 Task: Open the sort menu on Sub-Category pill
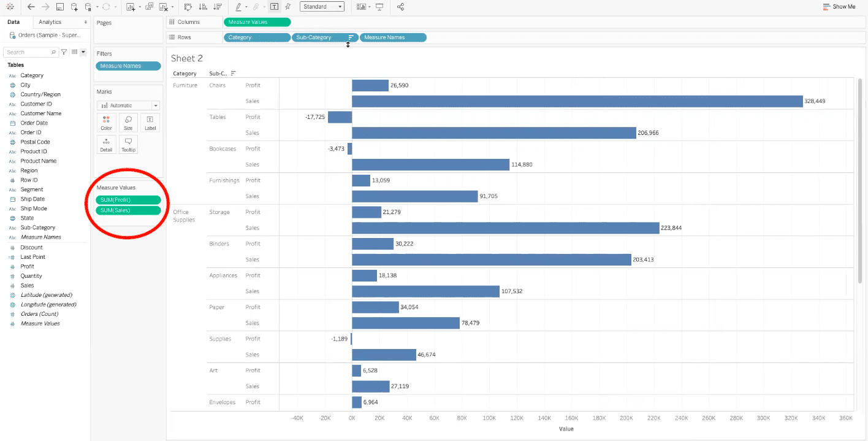click(349, 37)
